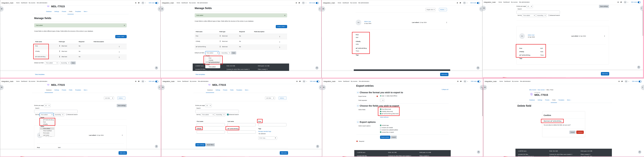Image resolution: width=644 pixels, height=157 pixels.
Task: Enable Include user details option
Action: [x=380, y=128]
